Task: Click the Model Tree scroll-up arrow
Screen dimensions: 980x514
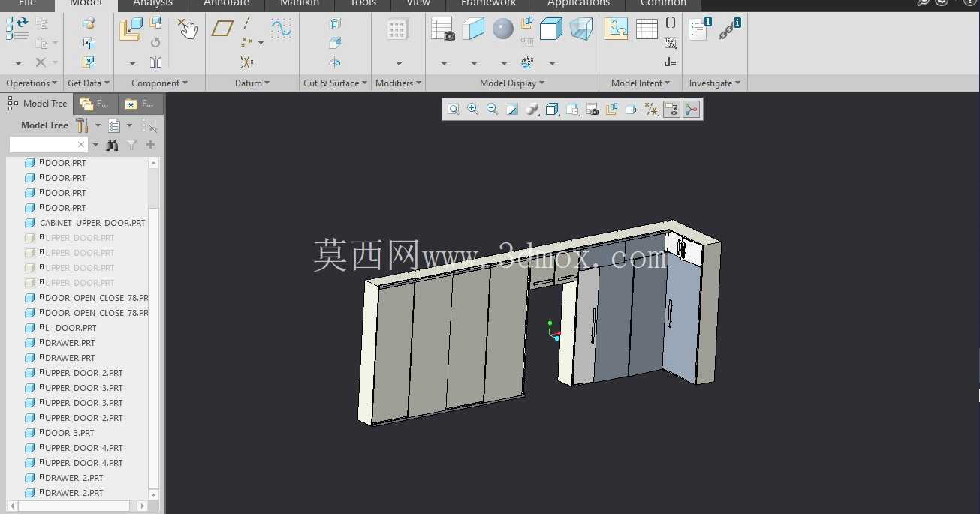Action: pyautogui.click(x=154, y=163)
